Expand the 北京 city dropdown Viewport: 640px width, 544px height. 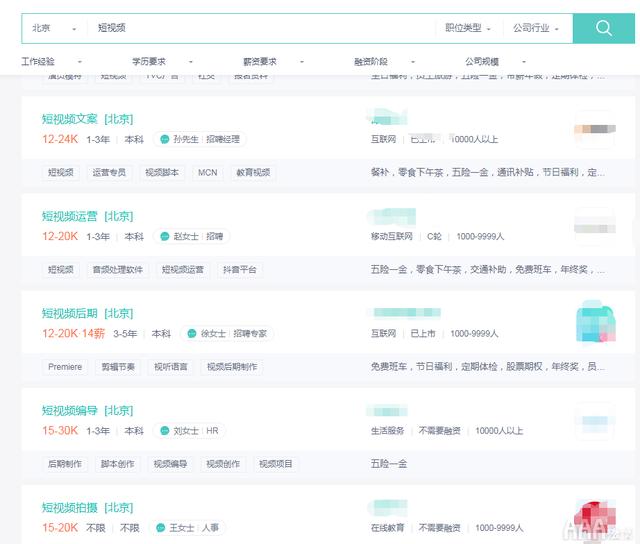tap(54, 28)
